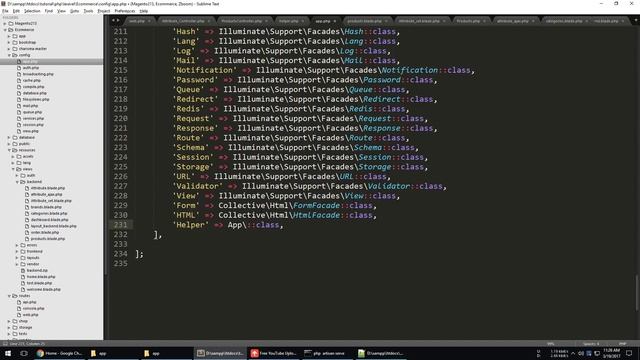
Task: Click the cache.php file icon
Action: 19,80
